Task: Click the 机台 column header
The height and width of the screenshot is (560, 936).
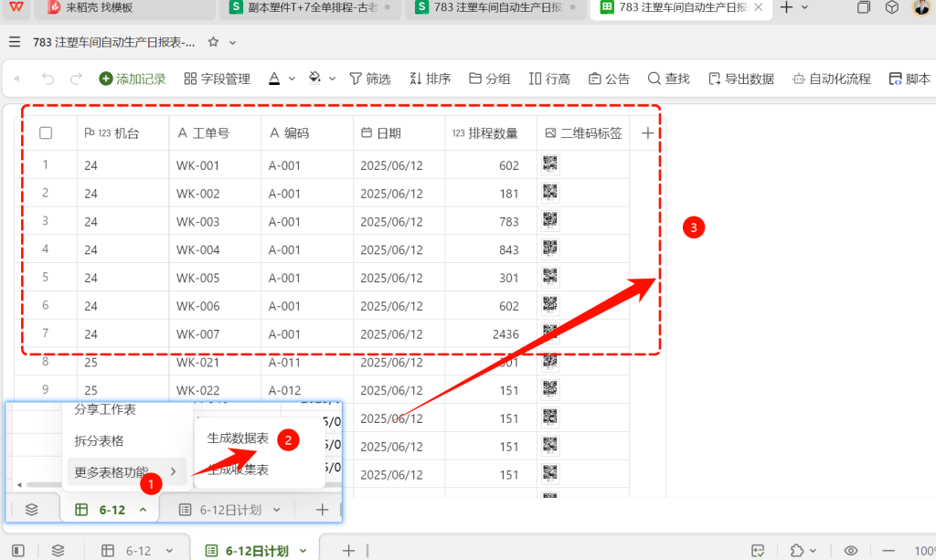Action: (x=123, y=133)
